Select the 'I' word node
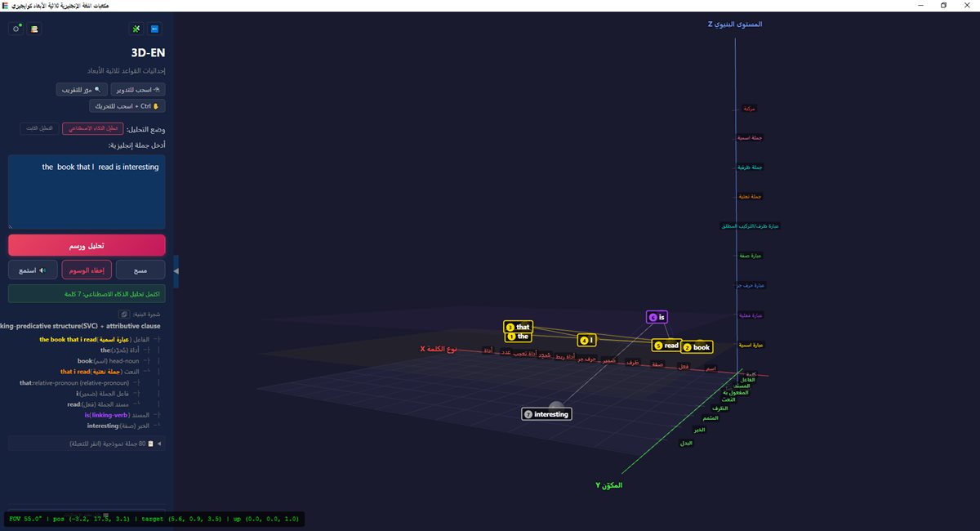The width and height of the screenshot is (980, 531). 587,340
